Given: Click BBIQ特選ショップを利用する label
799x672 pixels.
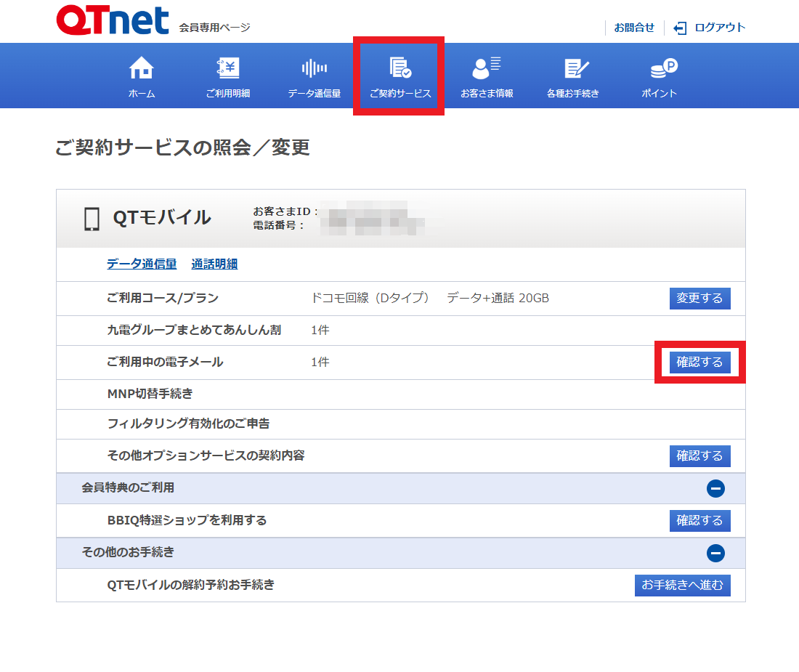Looking at the screenshot, I should point(187,520).
